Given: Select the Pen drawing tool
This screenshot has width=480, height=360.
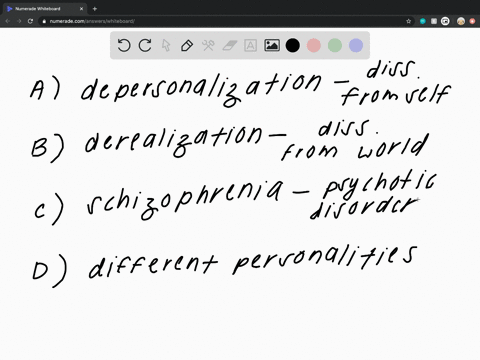Looking at the screenshot, I should click(x=187, y=45).
